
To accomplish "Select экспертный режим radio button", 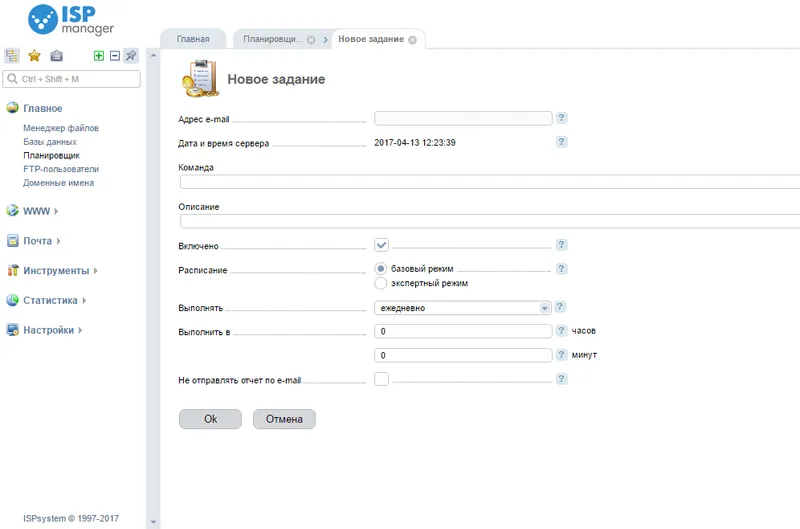I will [x=381, y=283].
